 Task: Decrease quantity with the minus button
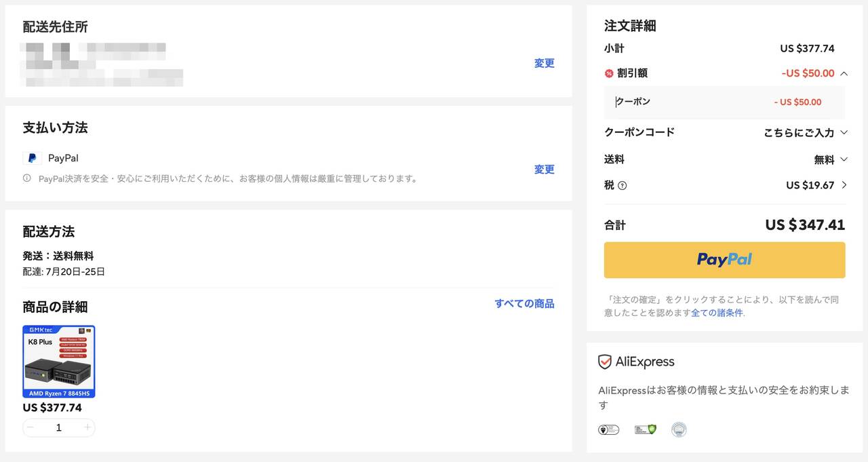click(31, 427)
